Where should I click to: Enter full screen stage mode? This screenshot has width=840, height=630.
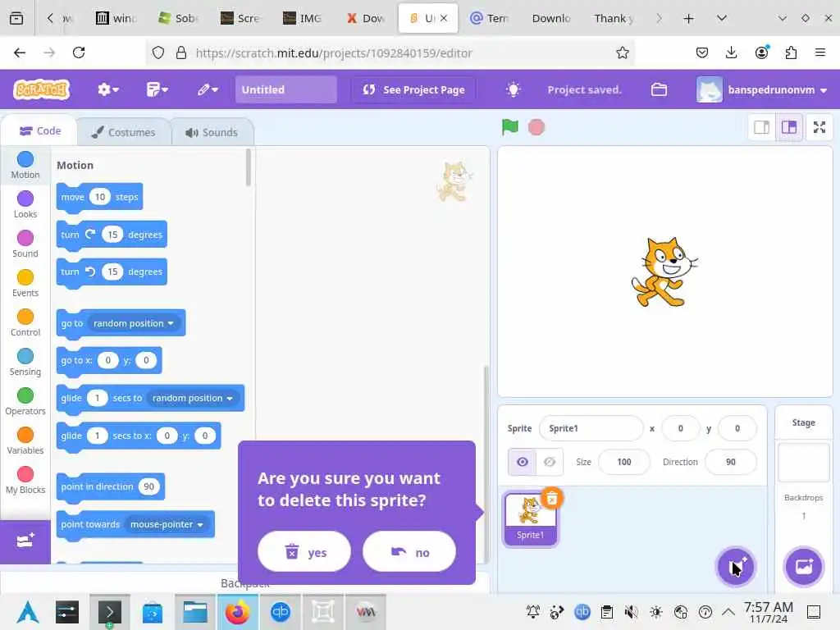819,127
